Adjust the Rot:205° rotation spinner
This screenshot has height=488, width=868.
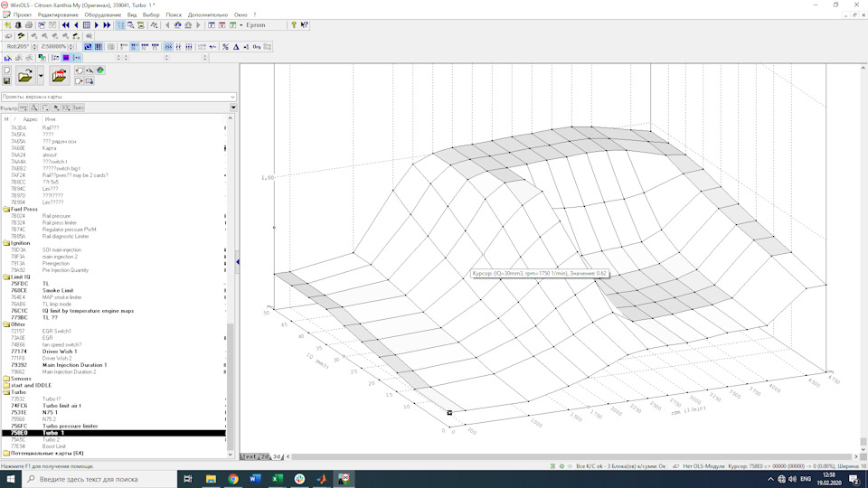click(34, 47)
